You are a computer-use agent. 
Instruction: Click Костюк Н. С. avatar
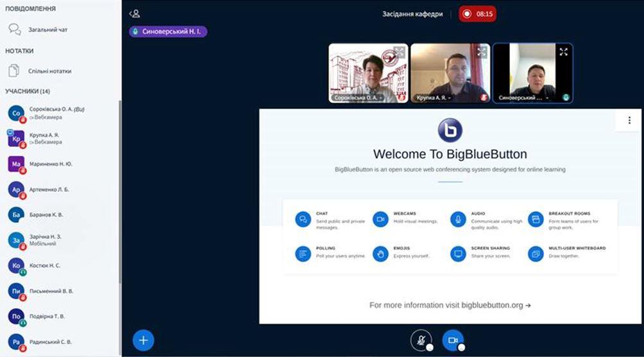coord(16,266)
